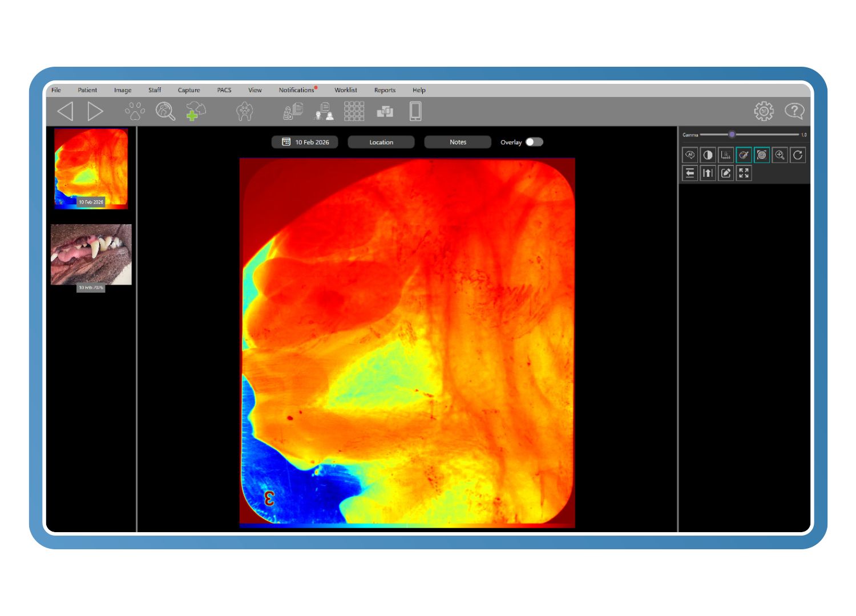Click the Gamma slider handle

click(x=732, y=135)
